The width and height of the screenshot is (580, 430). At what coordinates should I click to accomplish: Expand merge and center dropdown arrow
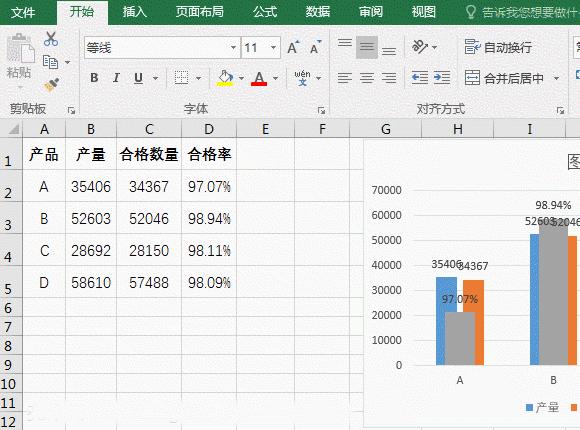(x=556, y=78)
